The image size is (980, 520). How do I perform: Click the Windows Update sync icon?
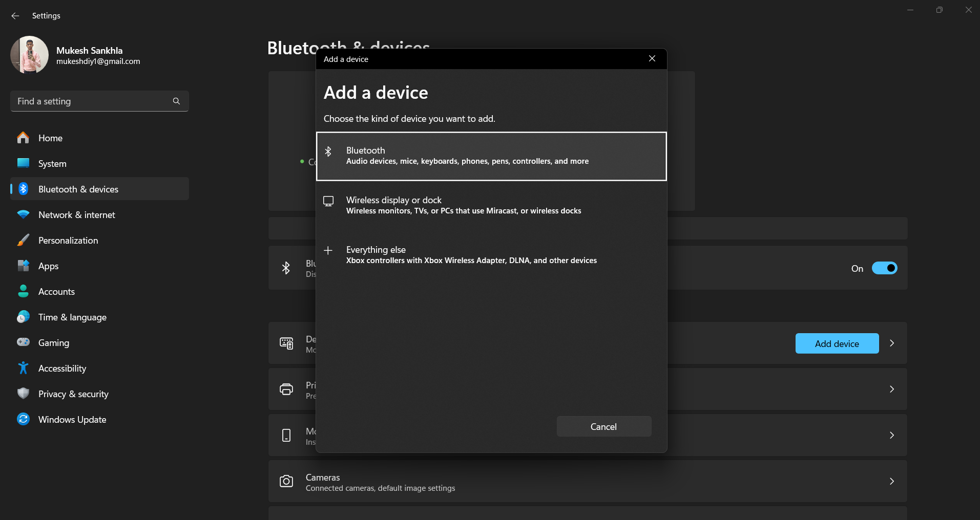[x=23, y=419]
